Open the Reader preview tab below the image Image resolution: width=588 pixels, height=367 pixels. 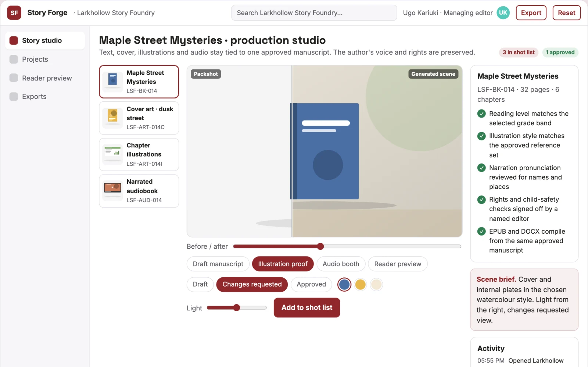point(398,264)
